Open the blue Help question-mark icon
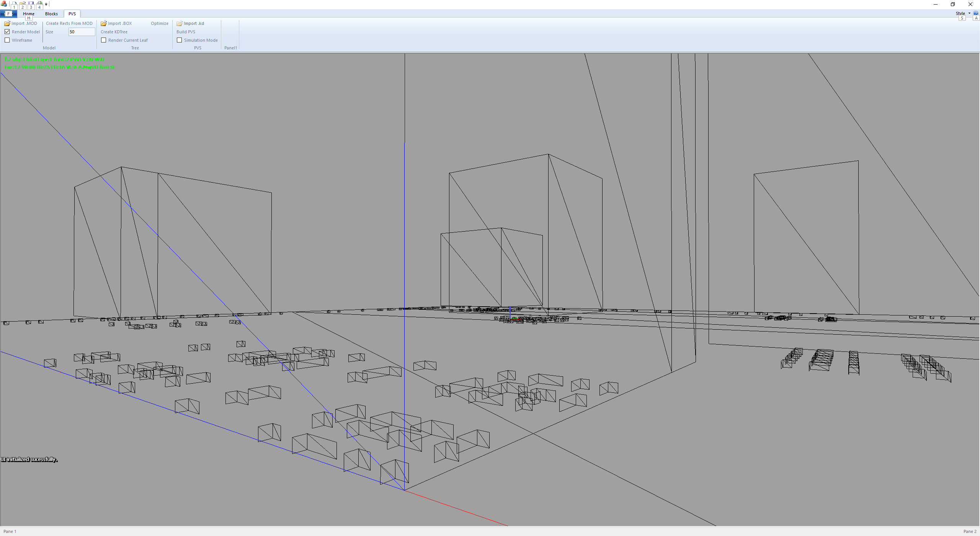The height and width of the screenshot is (536, 980). [x=976, y=13]
